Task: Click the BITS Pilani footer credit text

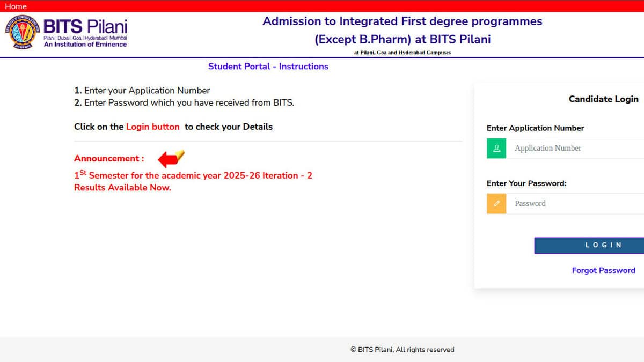Action: click(x=404, y=349)
